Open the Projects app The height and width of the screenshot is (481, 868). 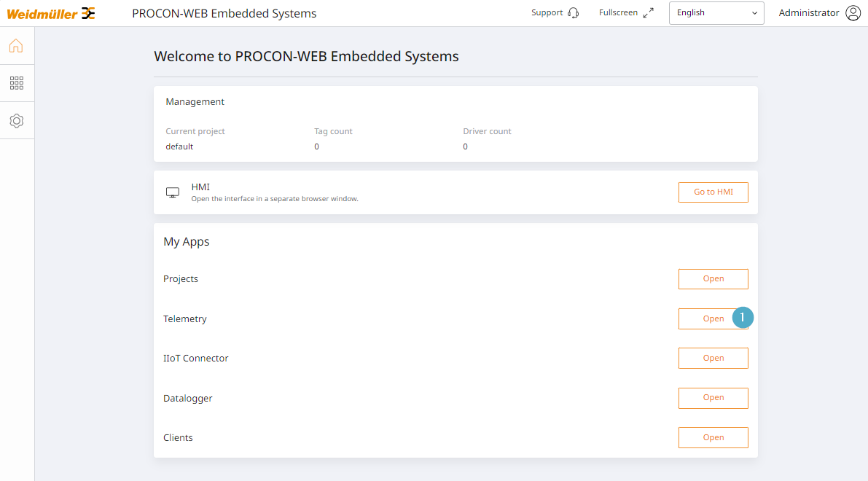tap(713, 279)
